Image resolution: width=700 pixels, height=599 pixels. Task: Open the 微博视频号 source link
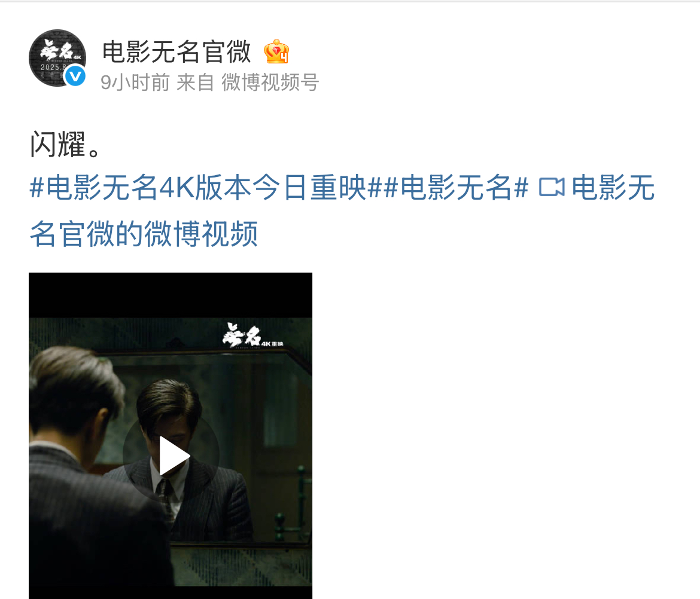270,82
